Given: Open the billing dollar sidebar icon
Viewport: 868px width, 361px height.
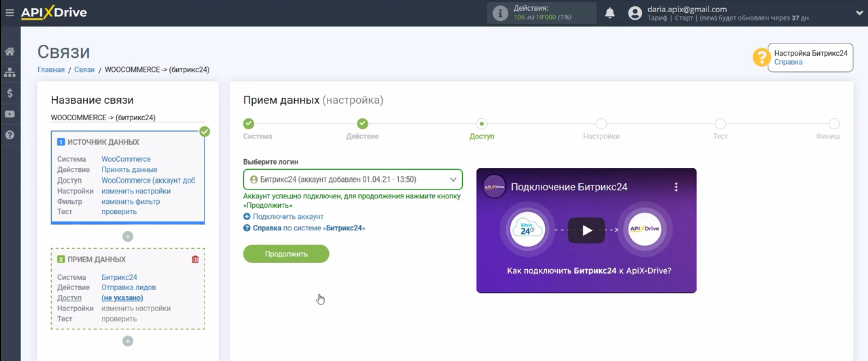Looking at the screenshot, I should (10, 93).
